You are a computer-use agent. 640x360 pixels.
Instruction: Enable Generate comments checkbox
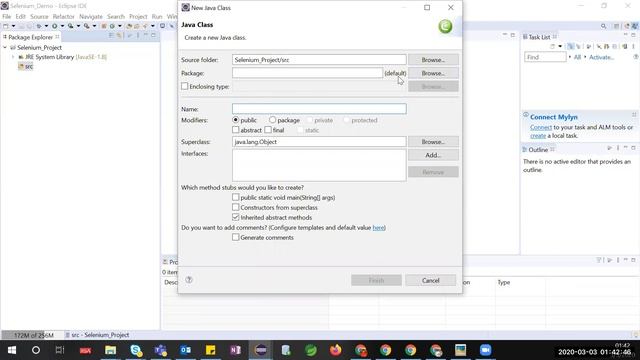[x=236, y=237]
